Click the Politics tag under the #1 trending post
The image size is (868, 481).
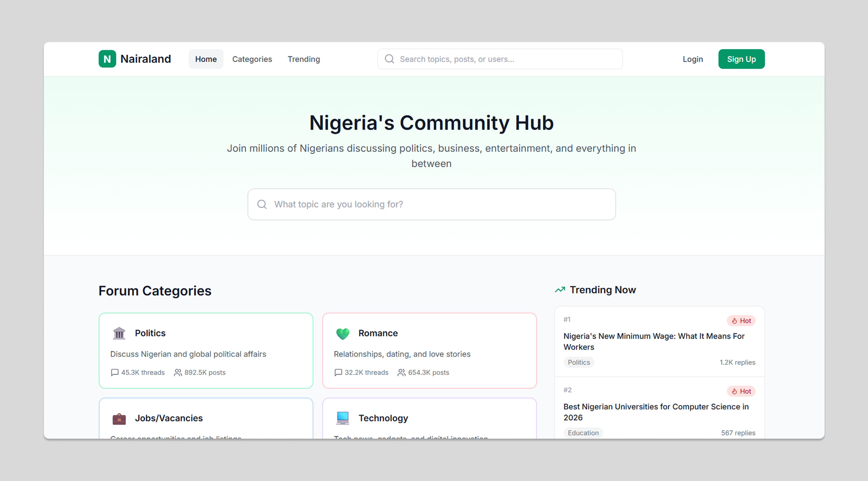(x=579, y=362)
